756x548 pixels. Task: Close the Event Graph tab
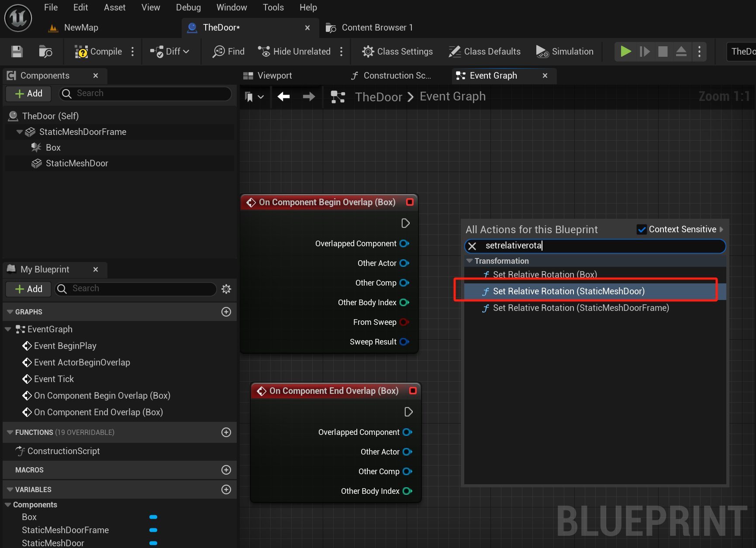tap(545, 76)
